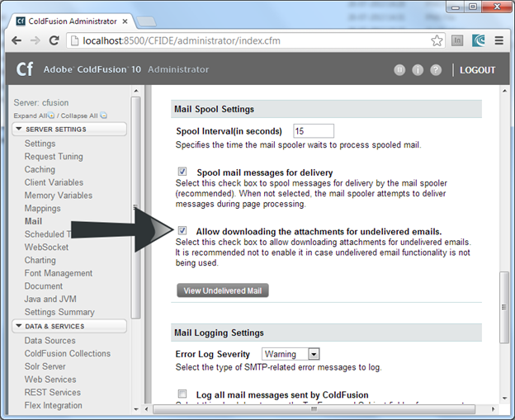Toggle Spool mail messages for delivery checkbox
The image size is (515, 420).
pyautogui.click(x=182, y=172)
